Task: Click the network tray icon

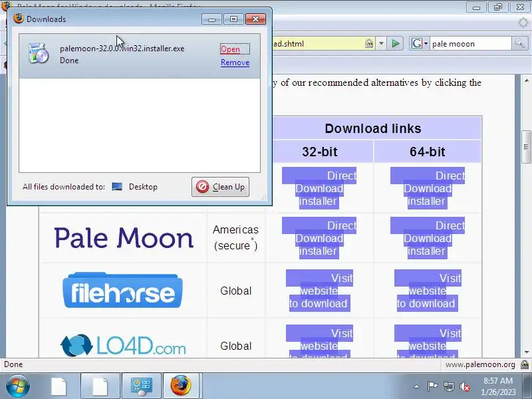Action: pyautogui.click(x=449, y=386)
